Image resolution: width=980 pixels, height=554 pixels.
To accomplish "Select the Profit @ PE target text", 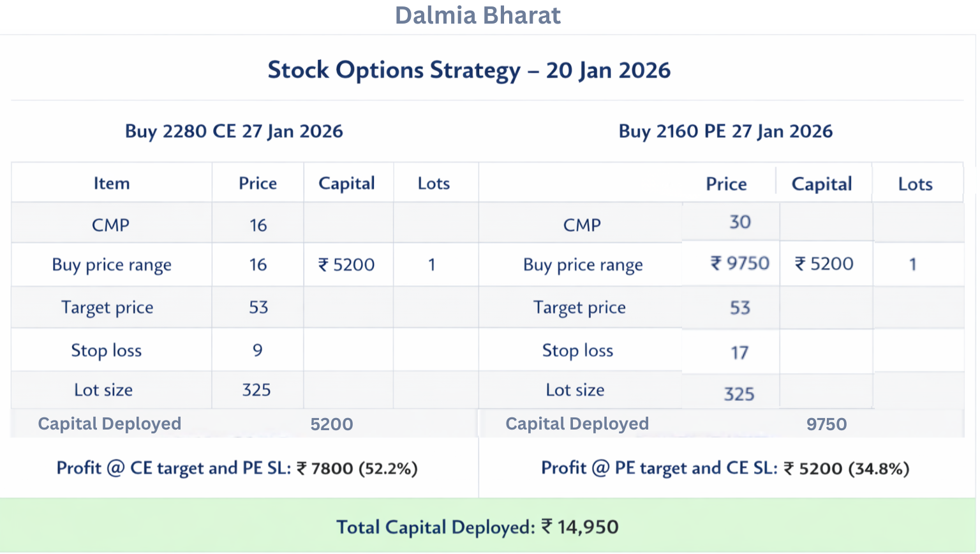I will click(x=725, y=468).
